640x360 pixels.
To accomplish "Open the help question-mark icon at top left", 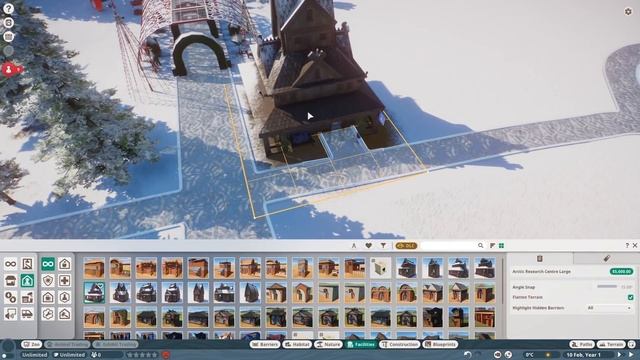I will (8, 9).
